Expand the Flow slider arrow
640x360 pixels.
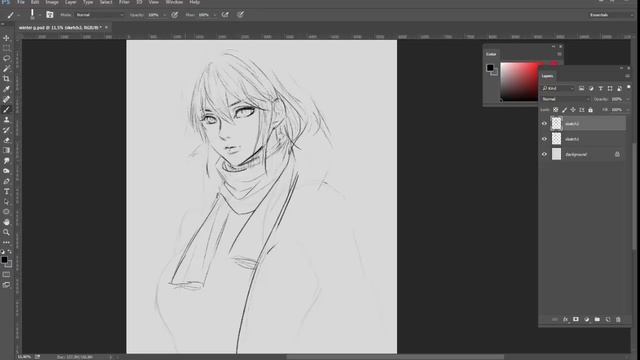pyautogui.click(x=215, y=15)
